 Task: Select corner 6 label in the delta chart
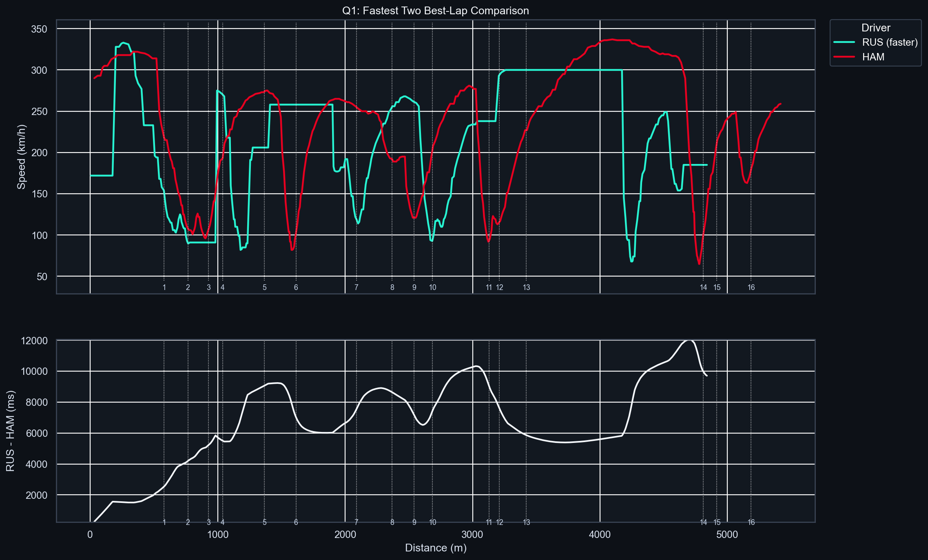pos(296,522)
